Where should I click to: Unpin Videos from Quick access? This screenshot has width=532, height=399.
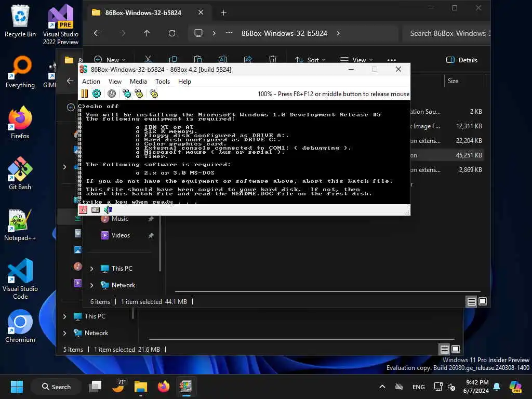(151, 235)
